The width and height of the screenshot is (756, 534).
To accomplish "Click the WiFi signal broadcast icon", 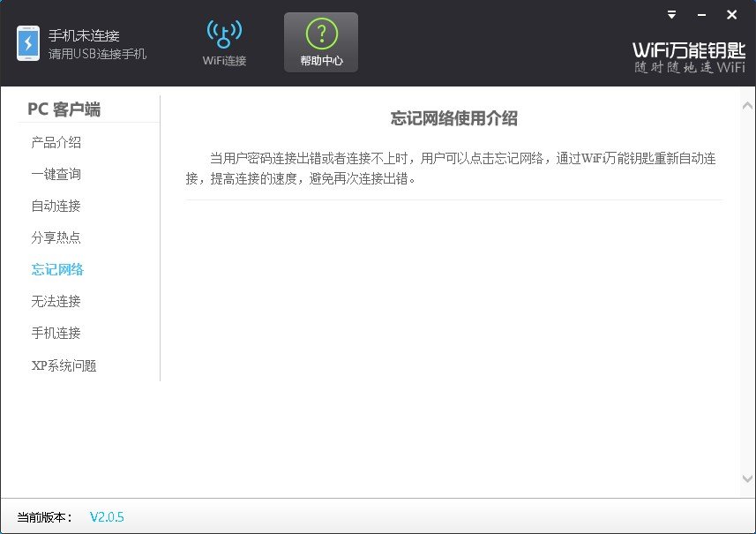I will (x=224, y=31).
